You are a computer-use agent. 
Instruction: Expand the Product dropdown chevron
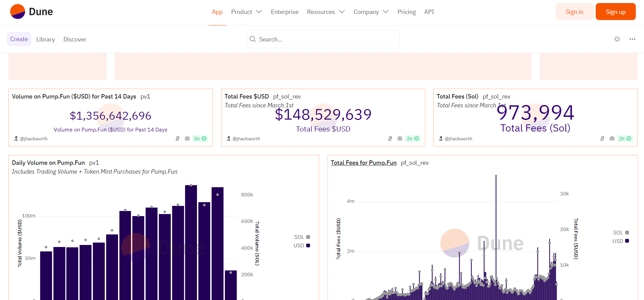pyautogui.click(x=259, y=12)
